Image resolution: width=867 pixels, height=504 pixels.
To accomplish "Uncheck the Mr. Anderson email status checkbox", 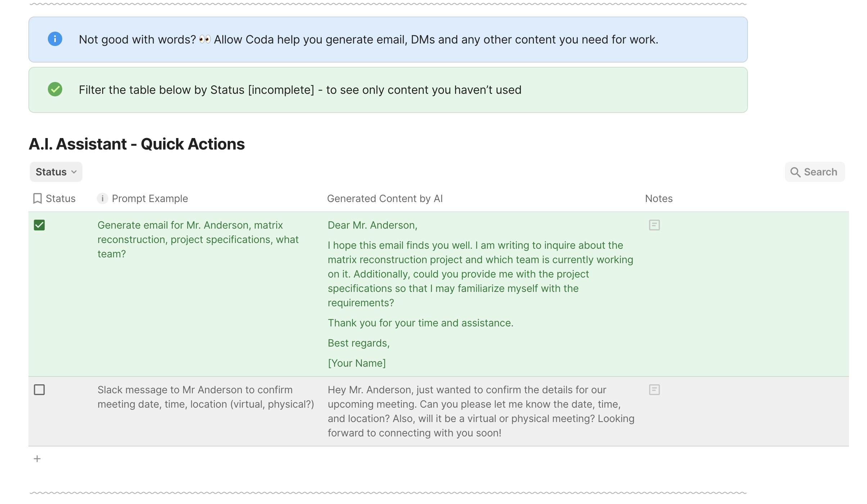I will click(39, 225).
